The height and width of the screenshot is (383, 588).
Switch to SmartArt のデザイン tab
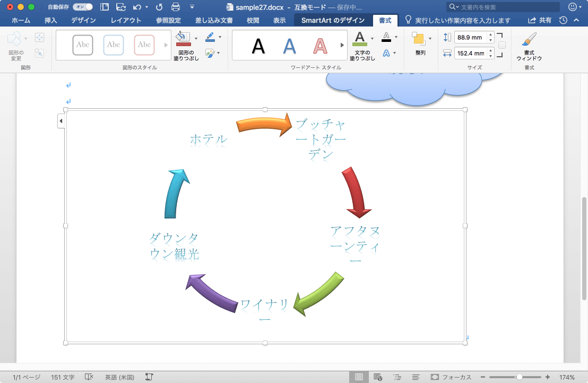pos(333,20)
